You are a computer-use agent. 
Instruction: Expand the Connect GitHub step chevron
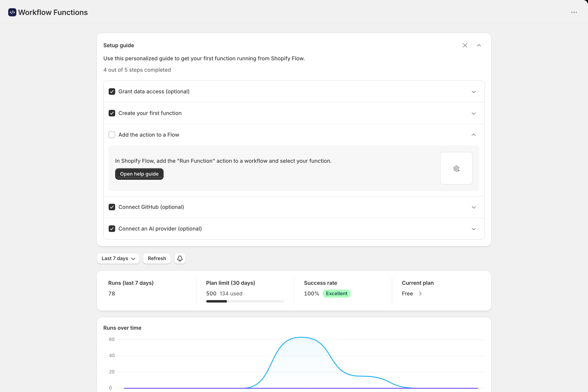(x=473, y=207)
